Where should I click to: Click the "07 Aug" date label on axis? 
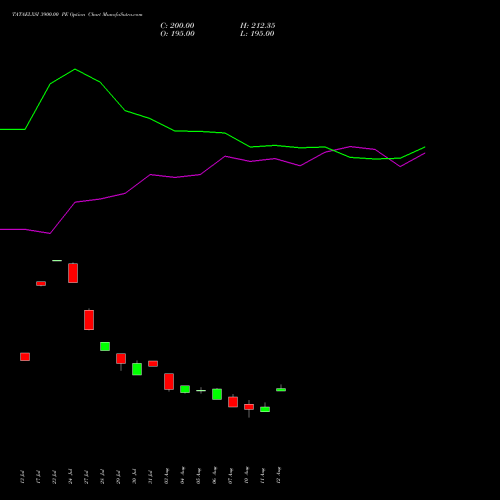point(230,476)
